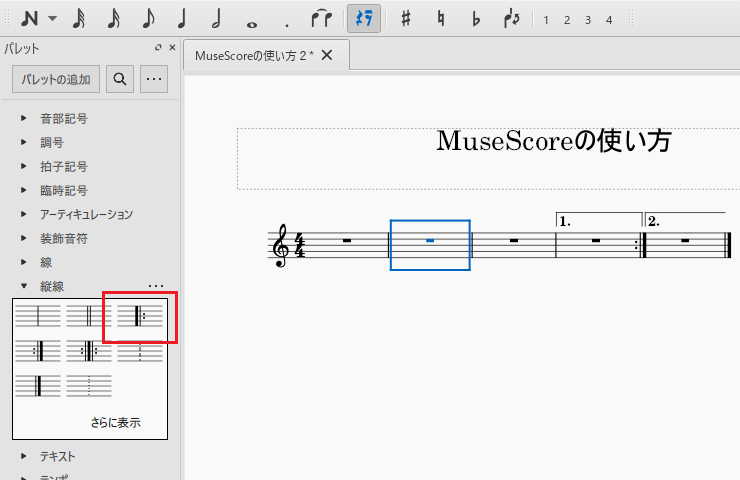
Task: Choose the start repeat barline
Action: coord(140,316)
